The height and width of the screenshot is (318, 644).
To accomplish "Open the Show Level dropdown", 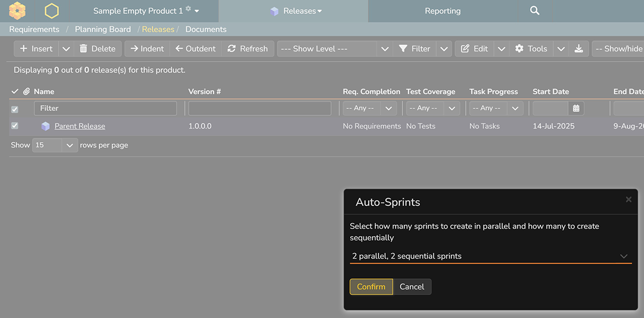I will 333,48.
